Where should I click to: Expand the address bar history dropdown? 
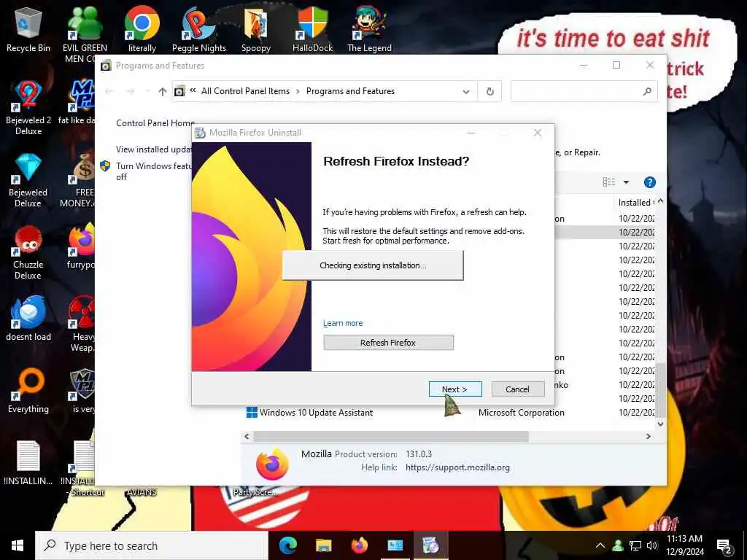click(466, 91)
